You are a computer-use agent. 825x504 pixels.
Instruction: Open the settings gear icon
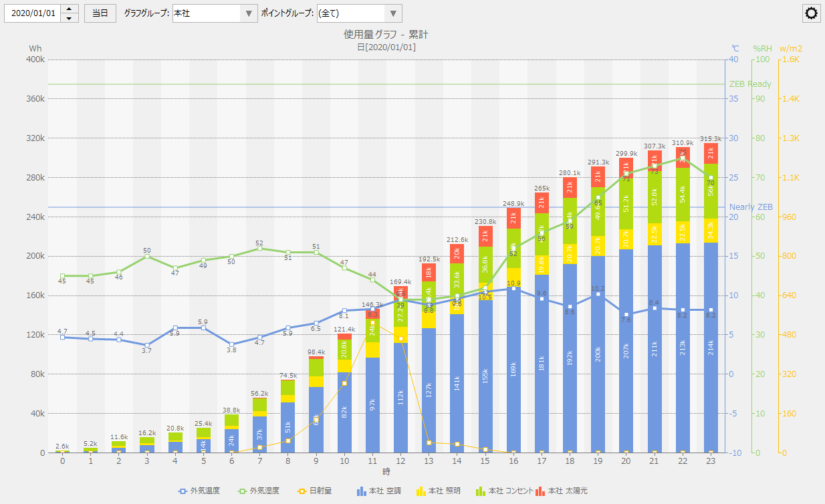[x=812, y=13]
